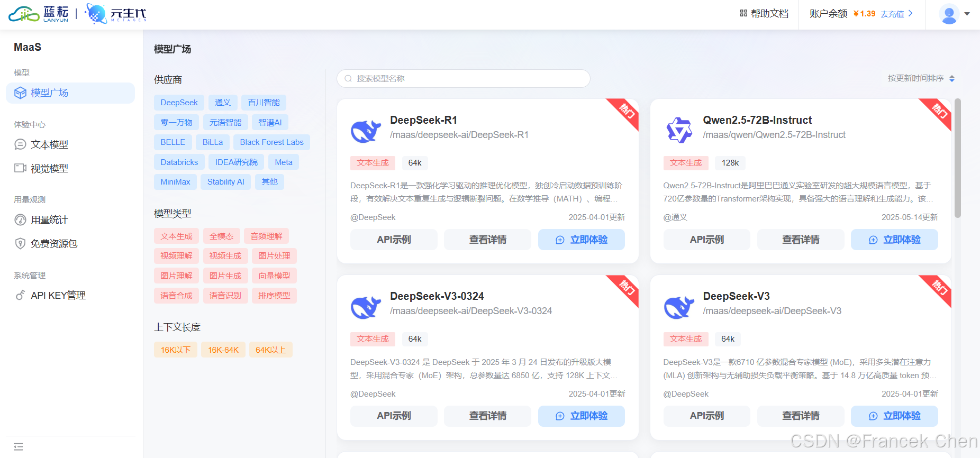Viewport: 980px width, 458px height.
Task: Click 立即体验 for Qwen2.5-72B-Instruct
Action: coord(894,240)
